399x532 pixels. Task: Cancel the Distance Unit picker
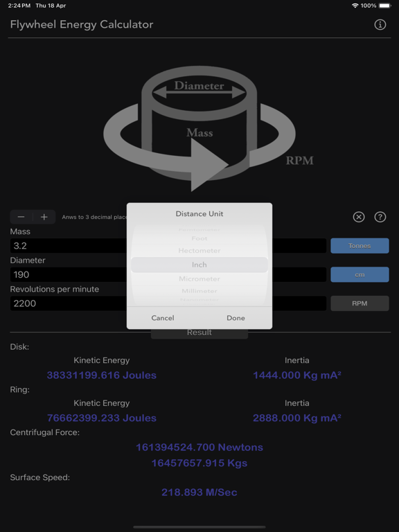(x=163, y=318)
